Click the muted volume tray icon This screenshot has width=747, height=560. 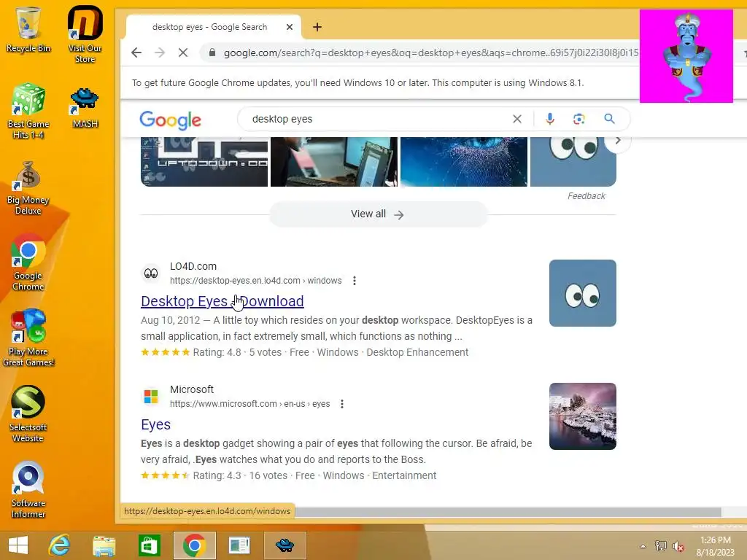(678, 545)
